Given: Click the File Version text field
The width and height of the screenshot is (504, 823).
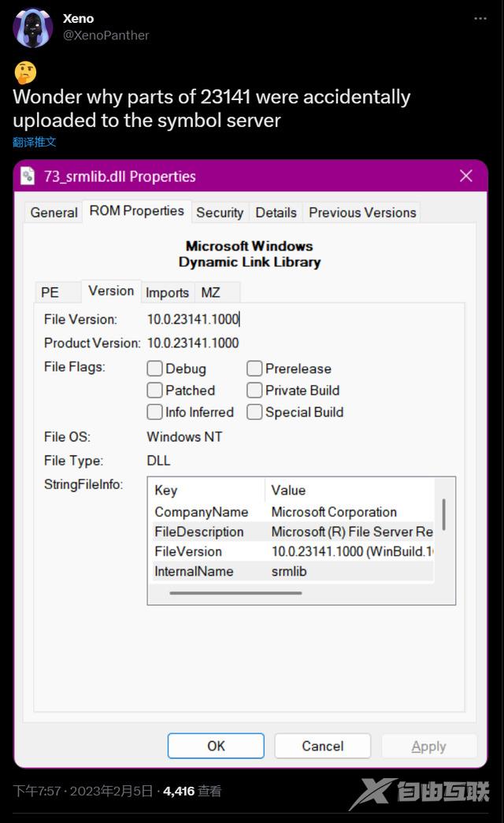Looking at the screenshot, I should point(193,319).
